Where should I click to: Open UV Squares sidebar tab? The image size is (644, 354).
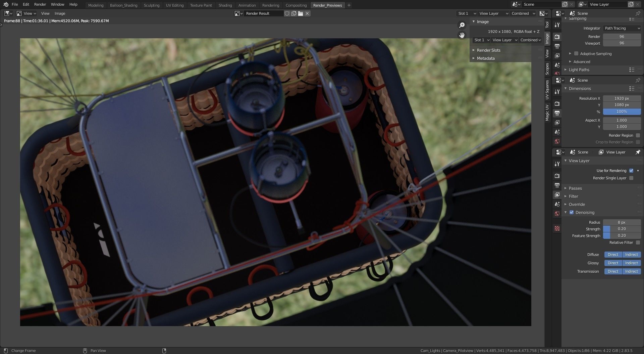(x=547, y=89)
